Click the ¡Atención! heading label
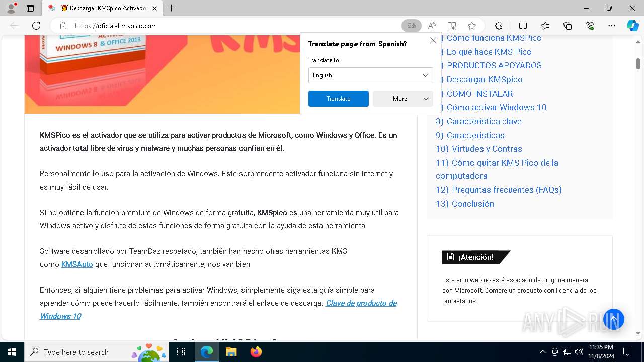The width and height of the screenshot is (644, 362). click(476, 257)
